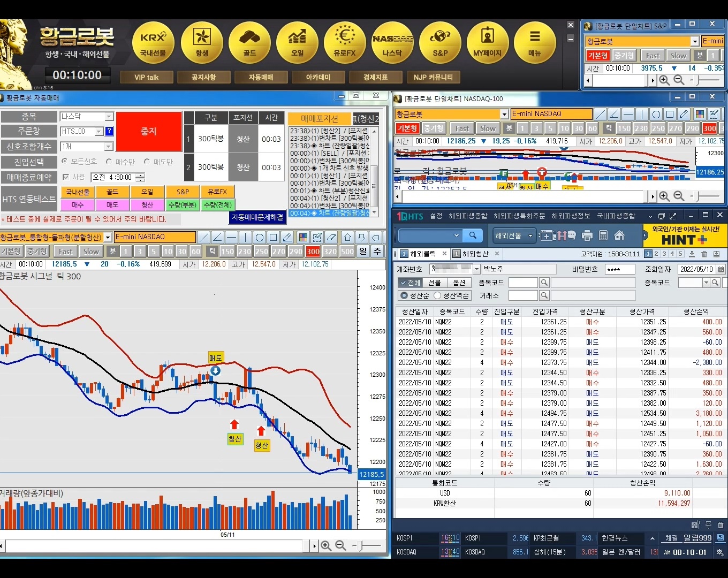728x578 pixels.
Task: Select circle drawing tool in main chart toolbar
Action: 259,237
